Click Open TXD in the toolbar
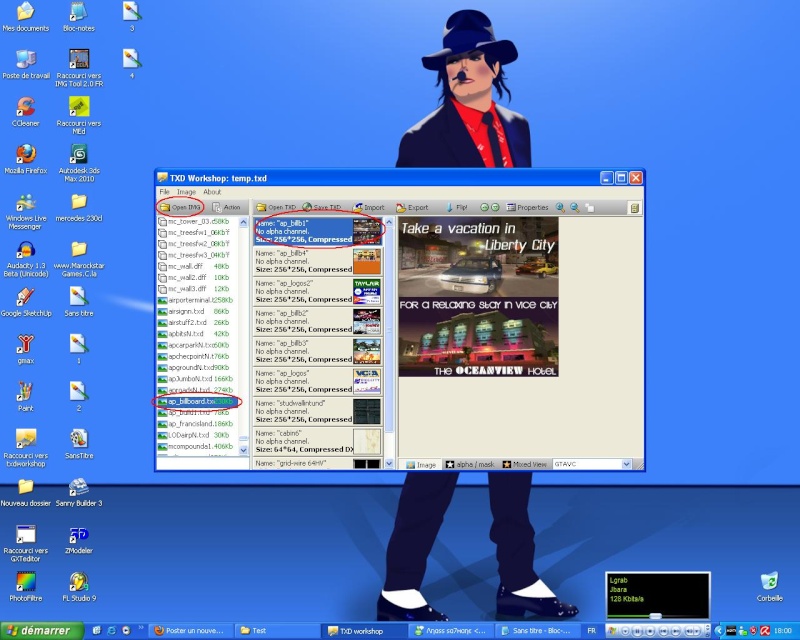This screenshot has width=800, height=640. click(276, 207)
